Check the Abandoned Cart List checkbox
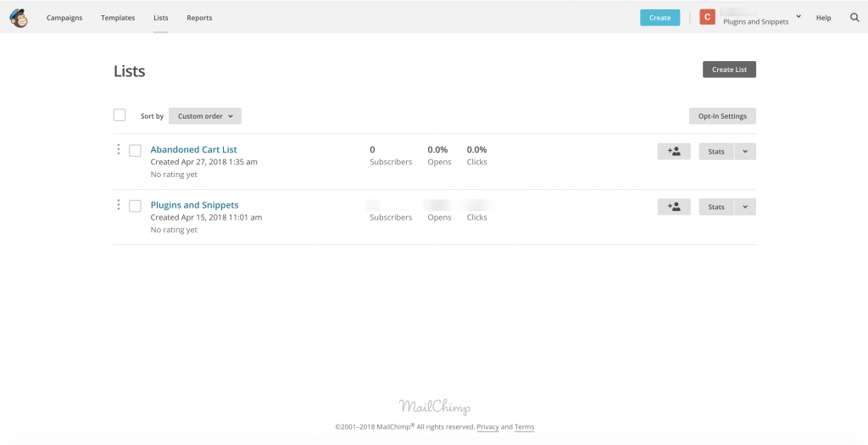Screen dimensions: 868x445 (135, 151)
